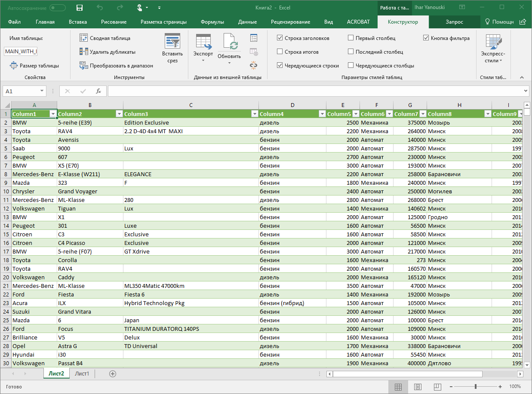Click the Undo arrow in title bar
This screenshot has height=394, width=532.
(x=100, y=8)
